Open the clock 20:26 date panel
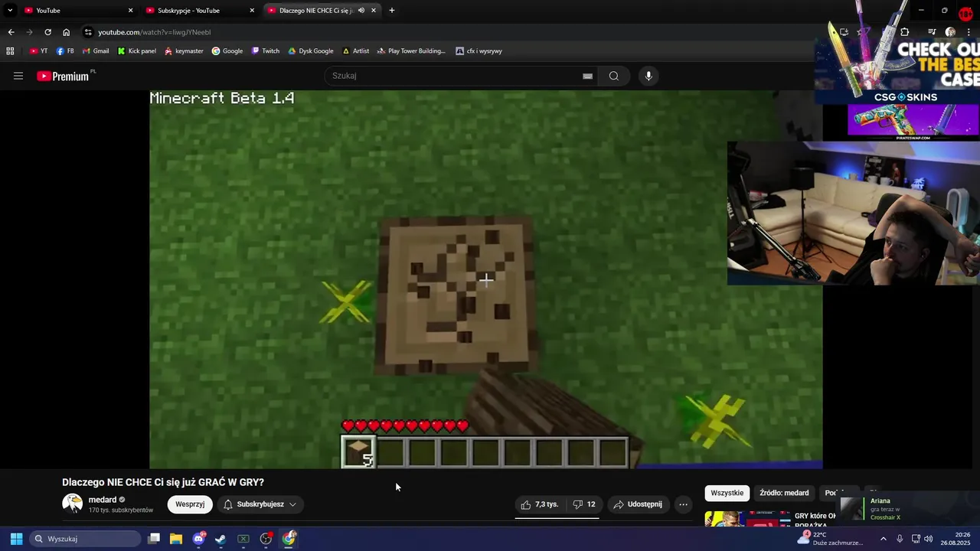The image size is (980, 551). click(x=957, y=539)
